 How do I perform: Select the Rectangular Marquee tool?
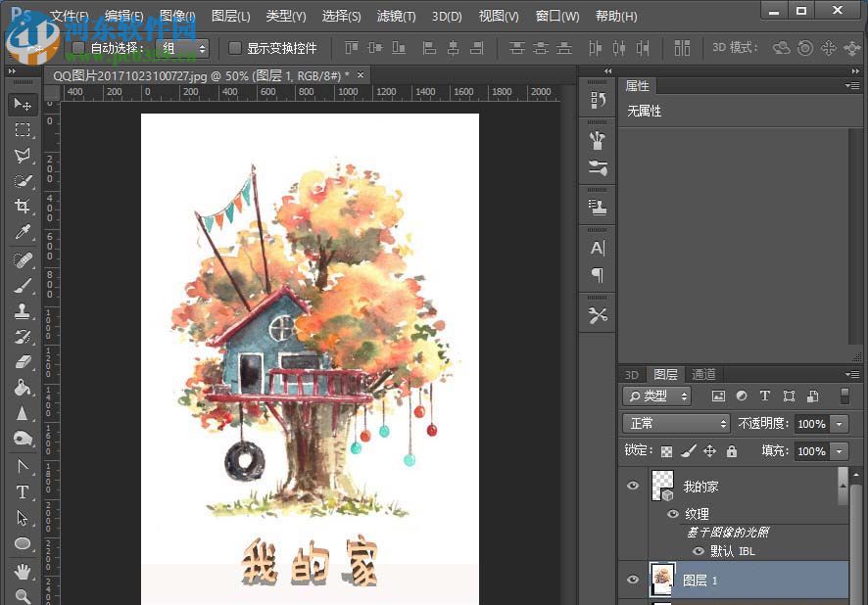click(x=23, y=130)
